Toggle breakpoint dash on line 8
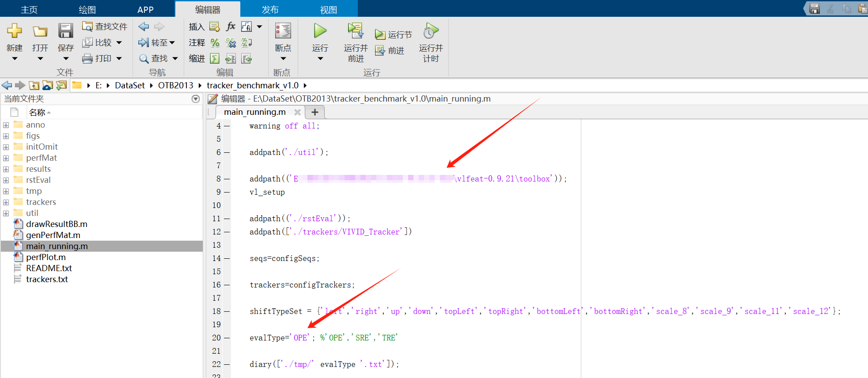 227,179
